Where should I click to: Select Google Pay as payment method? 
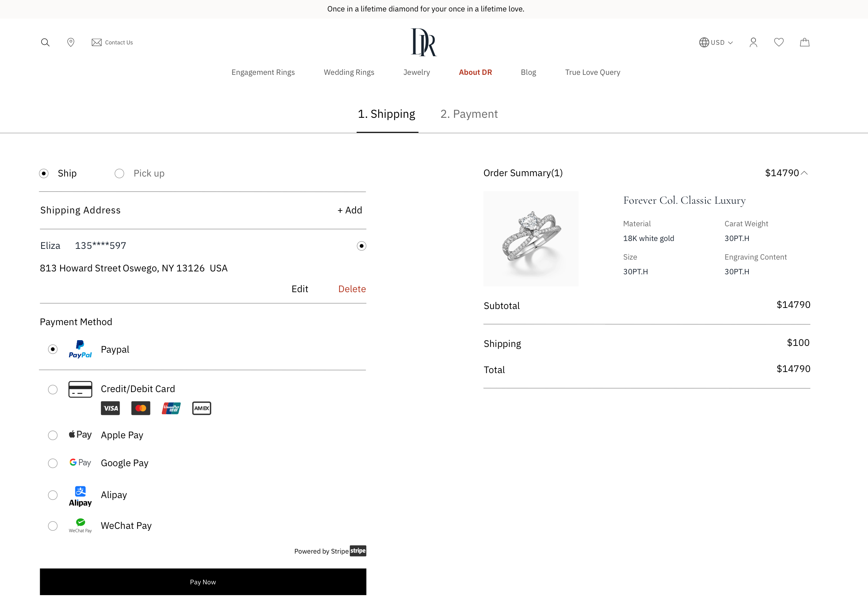[53, 463]
